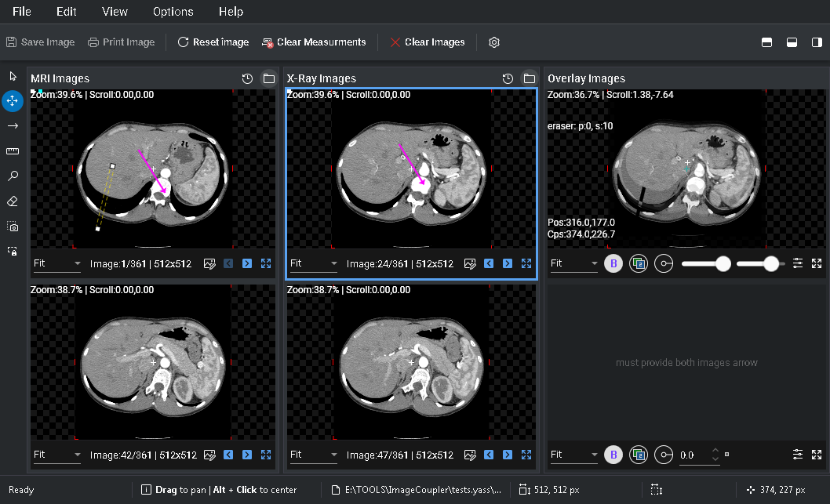Open the Options menu
This screenshot has width=830, height=504.
(x=173, y=12)
